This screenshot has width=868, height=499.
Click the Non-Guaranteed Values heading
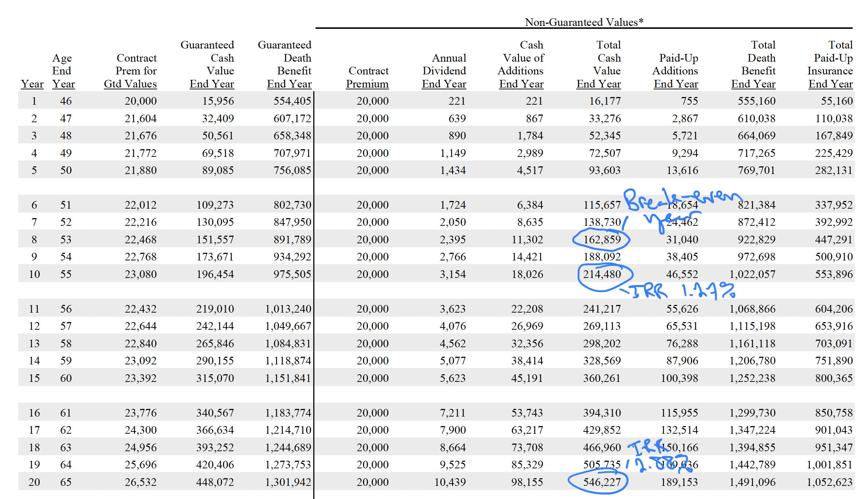coord(584,22)
